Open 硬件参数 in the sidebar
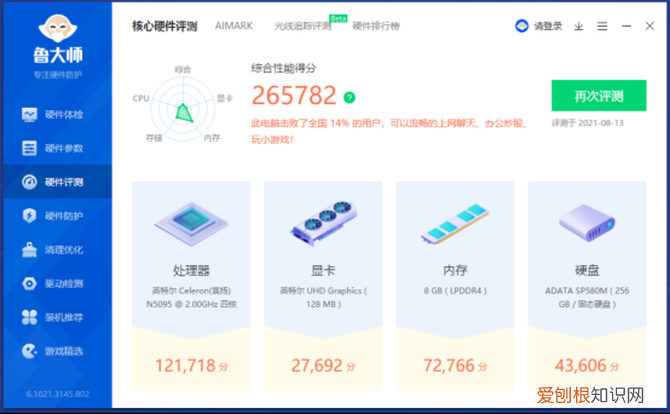Image resolution: width=670 pixels, height=414 pixels. pyautogui.click(x=58, y=148)
